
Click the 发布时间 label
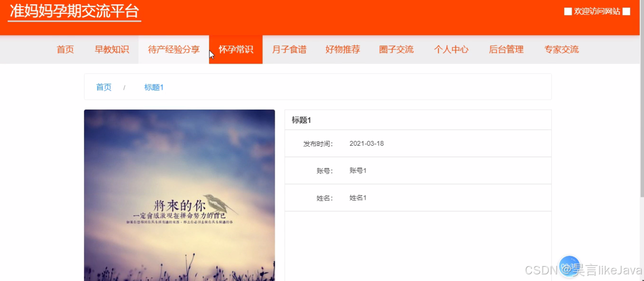(x=318, y=144)
